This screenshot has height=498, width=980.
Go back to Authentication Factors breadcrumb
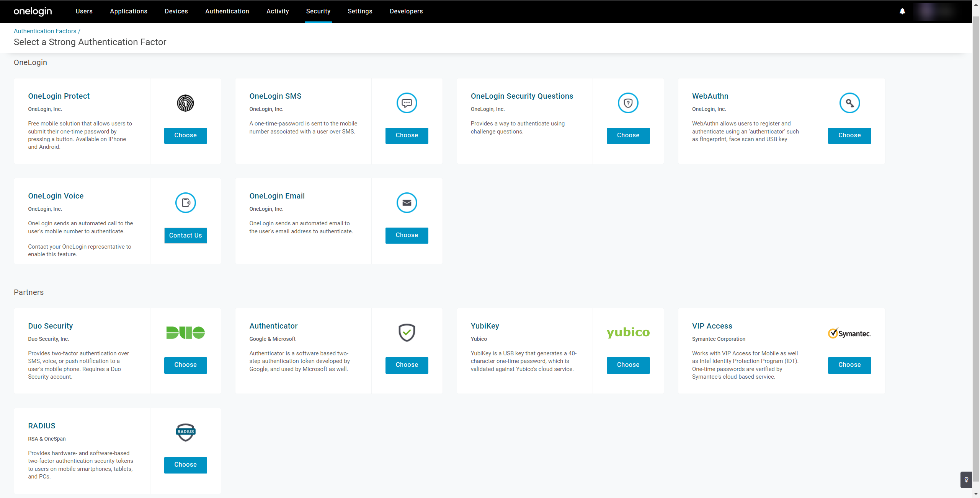pyautogui.click(x=45, y=31)
